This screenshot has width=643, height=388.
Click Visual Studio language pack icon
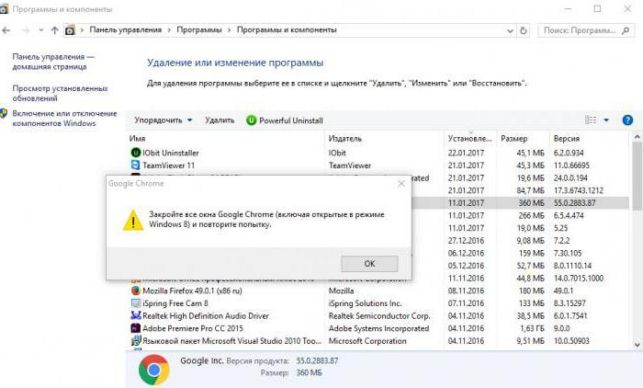tap(136, 341)
